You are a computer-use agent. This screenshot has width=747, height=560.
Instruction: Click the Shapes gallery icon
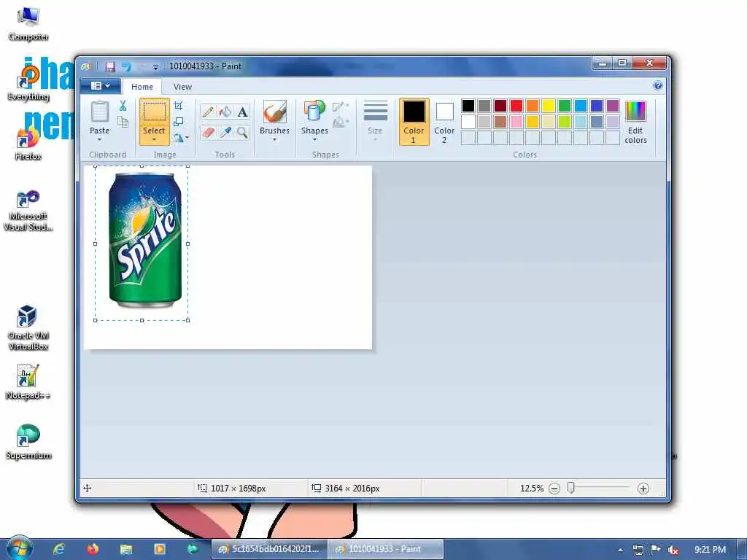[314, 112]
